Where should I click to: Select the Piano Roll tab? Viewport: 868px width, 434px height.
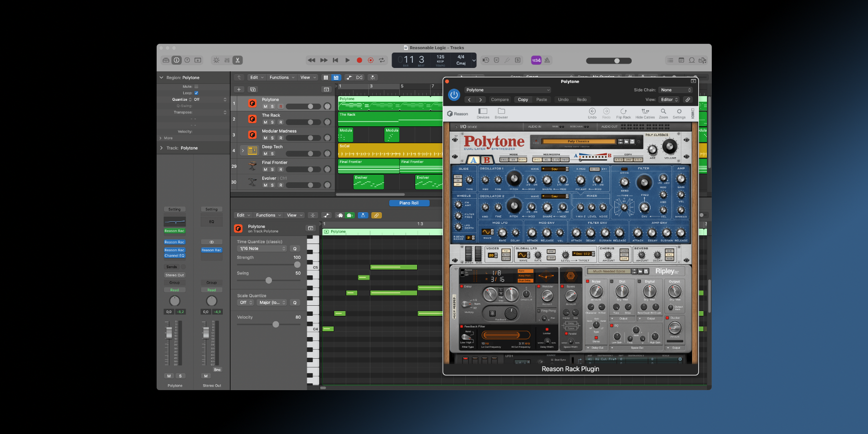(x=408, y=203)
